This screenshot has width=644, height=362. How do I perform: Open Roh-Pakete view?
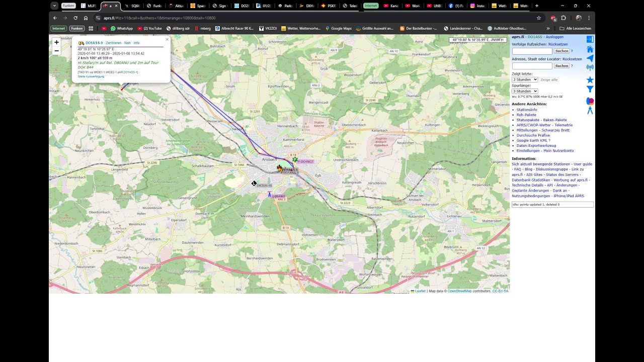tap(526, 115)
